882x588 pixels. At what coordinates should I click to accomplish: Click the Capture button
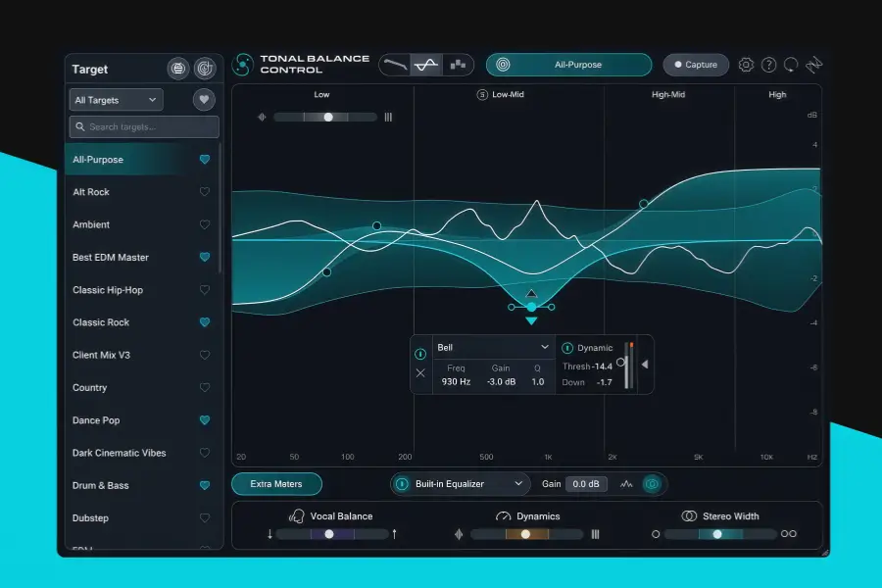click(696, 64)
